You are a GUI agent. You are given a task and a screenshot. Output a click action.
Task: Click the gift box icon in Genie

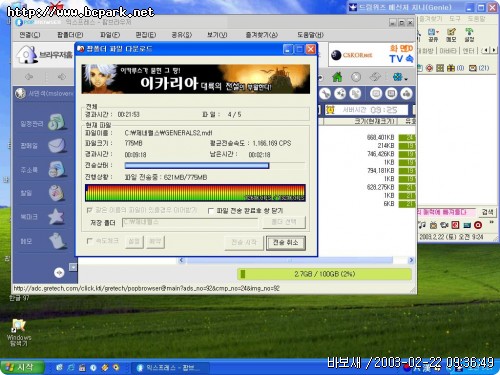click(x=451, y=68)
